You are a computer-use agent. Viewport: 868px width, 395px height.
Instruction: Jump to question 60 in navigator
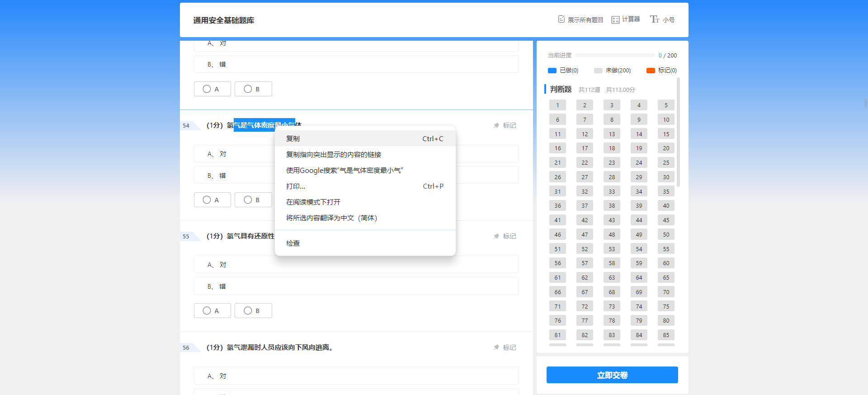(666, 263)
